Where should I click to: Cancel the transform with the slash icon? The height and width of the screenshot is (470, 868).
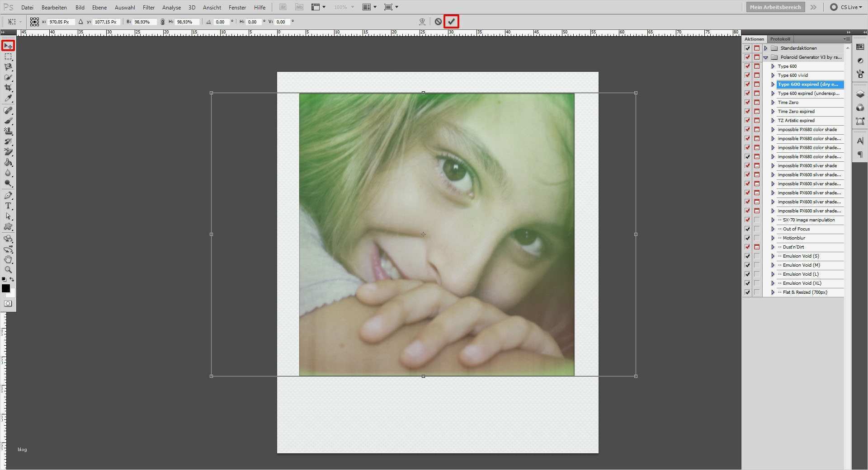[x=438, y=21]
